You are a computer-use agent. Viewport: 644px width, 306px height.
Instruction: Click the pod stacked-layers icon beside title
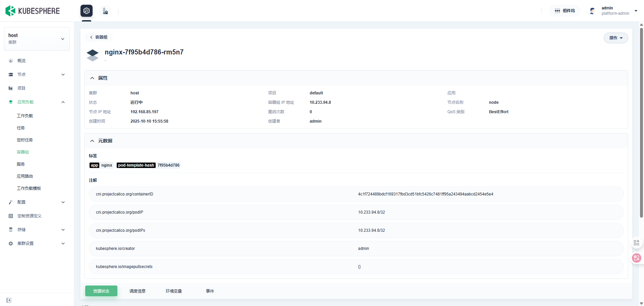click(x=93, y=55)
